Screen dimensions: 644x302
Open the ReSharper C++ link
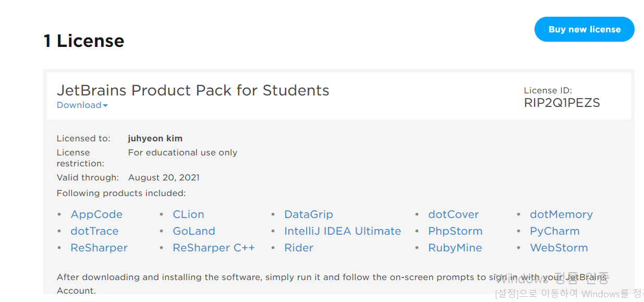click(213, 248)
